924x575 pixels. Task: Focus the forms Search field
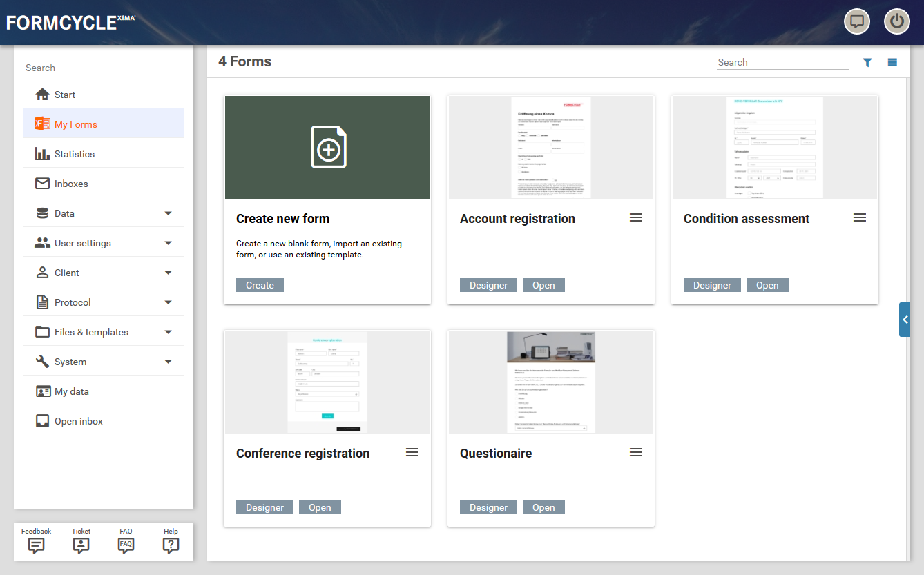tap(782, 62)
